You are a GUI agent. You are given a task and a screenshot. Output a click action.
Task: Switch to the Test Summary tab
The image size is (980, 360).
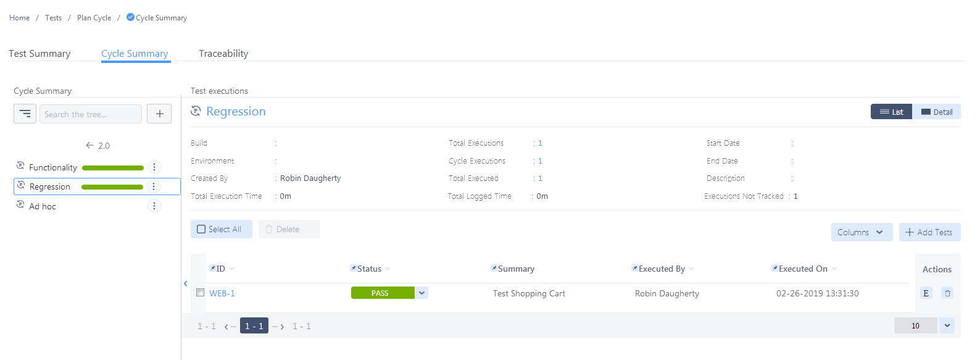click(39, 54)
